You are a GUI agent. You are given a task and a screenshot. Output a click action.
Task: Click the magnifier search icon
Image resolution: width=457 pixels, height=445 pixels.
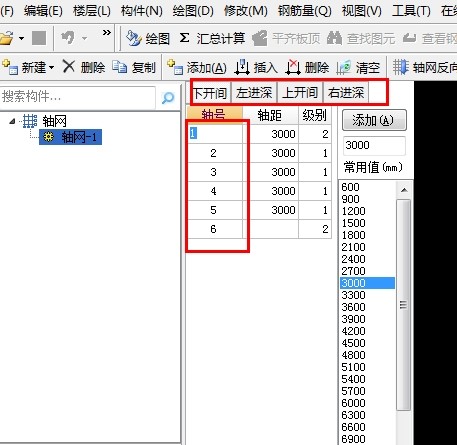coord(168,98)
